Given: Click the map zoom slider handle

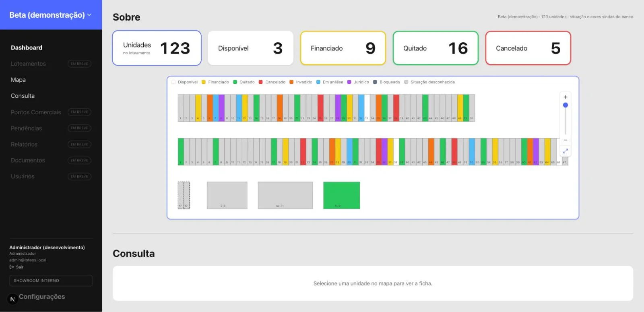Looking at the screenshot, I should pyautogui.click(x=566, y=105).
